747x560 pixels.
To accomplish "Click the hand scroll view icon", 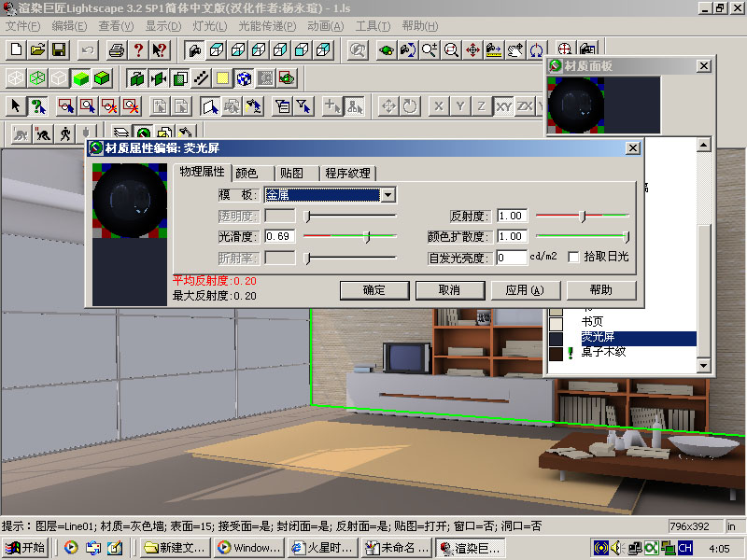I will [515, 49].
